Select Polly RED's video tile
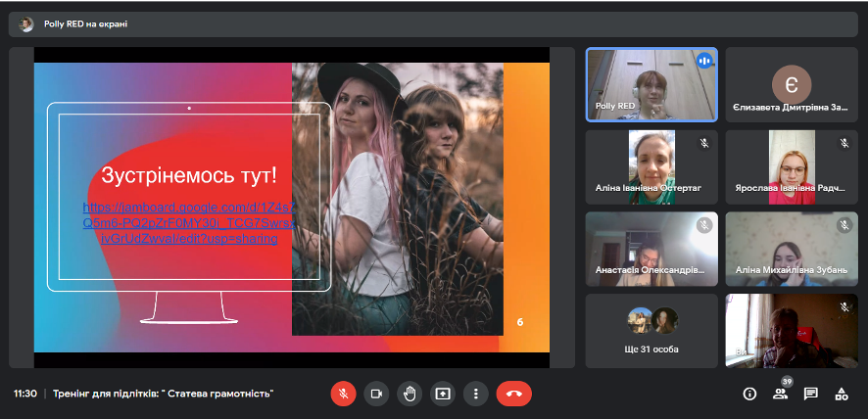 (651, 84)
